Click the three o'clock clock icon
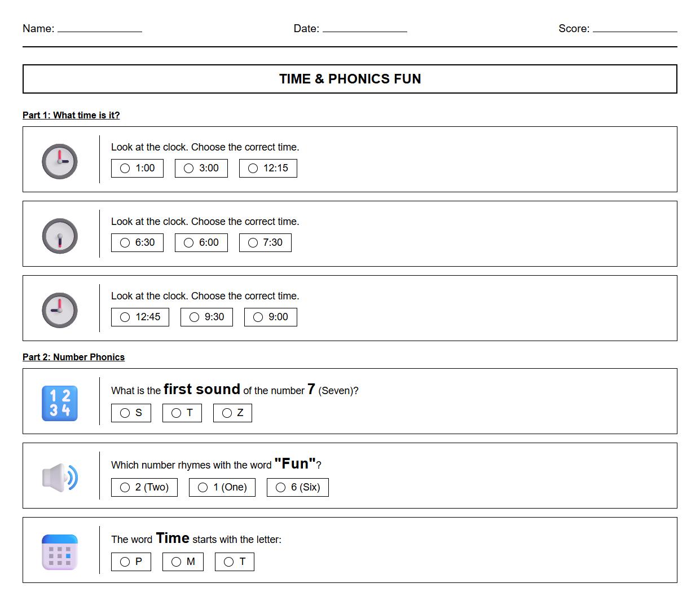This screenshot has height=614, width=700. (x=60, y=162)
